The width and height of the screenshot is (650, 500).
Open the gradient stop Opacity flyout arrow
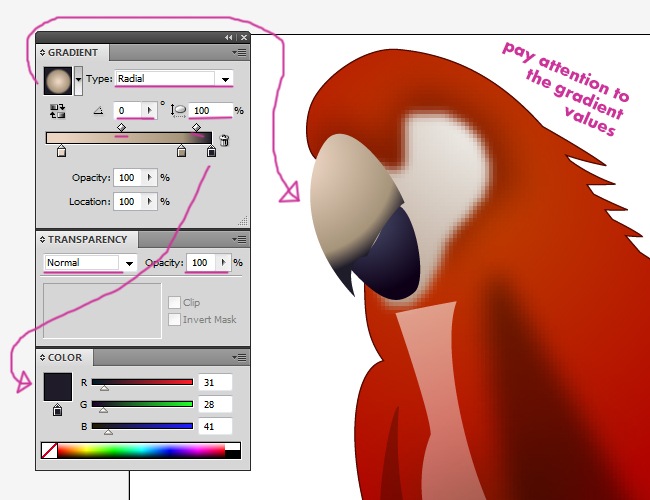pyautogui.click(x=149, y=177)
